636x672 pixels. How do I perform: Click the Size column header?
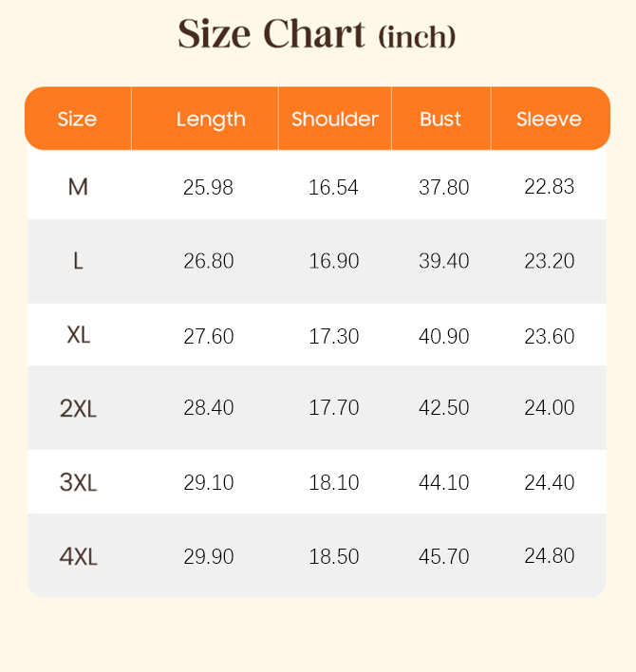click(x=77, y=119)
